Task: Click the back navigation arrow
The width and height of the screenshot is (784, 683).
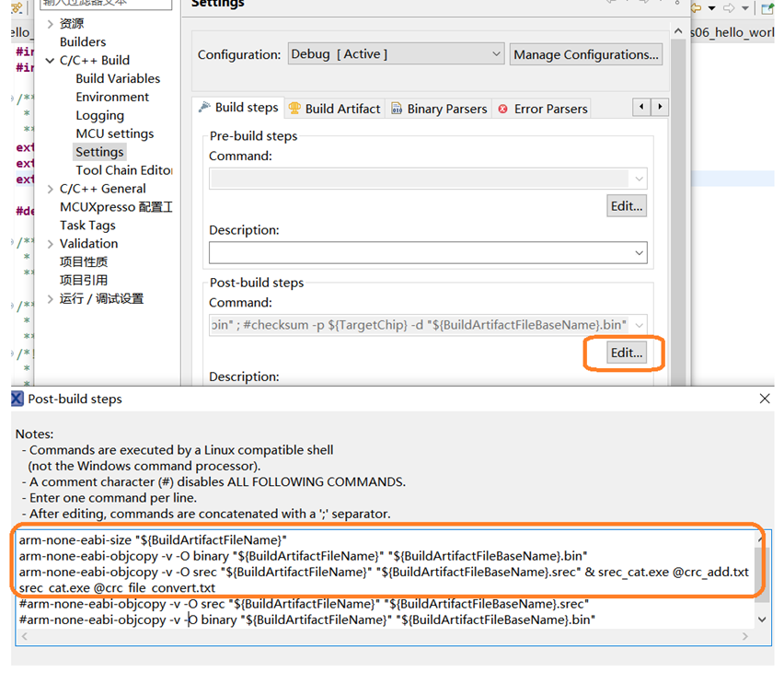Action: click(695, 6)
